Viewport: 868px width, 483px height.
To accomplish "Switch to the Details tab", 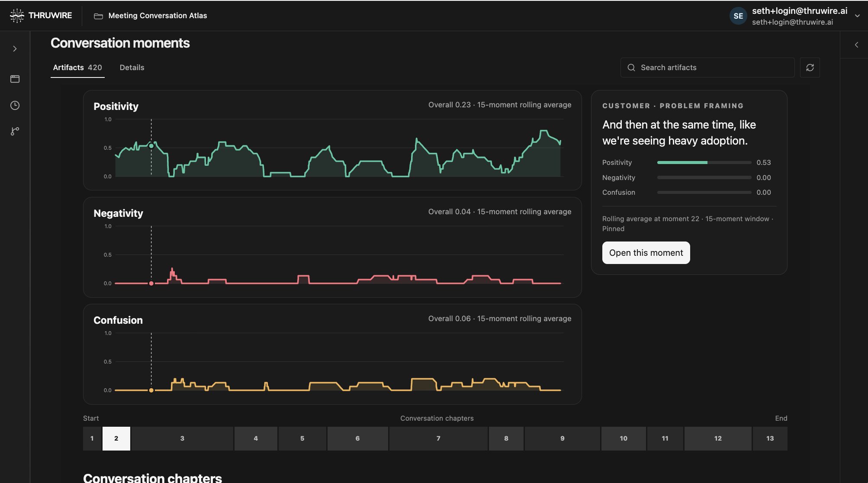I will point(132,68).
